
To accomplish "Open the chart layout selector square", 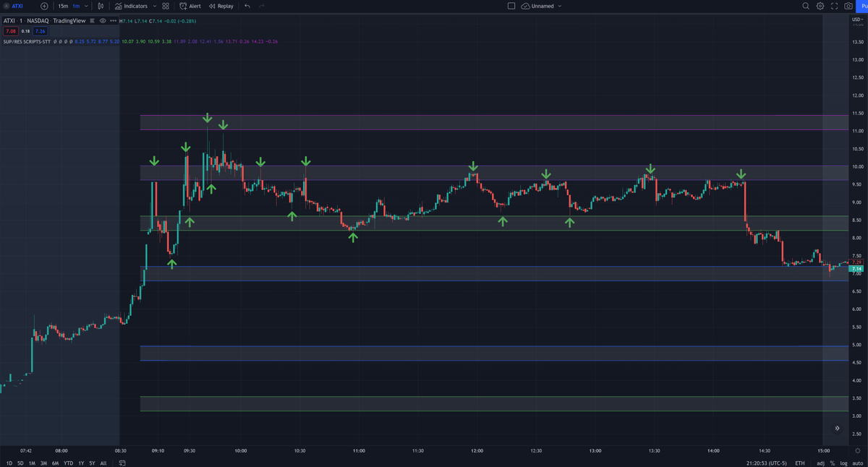I will 511,6.
